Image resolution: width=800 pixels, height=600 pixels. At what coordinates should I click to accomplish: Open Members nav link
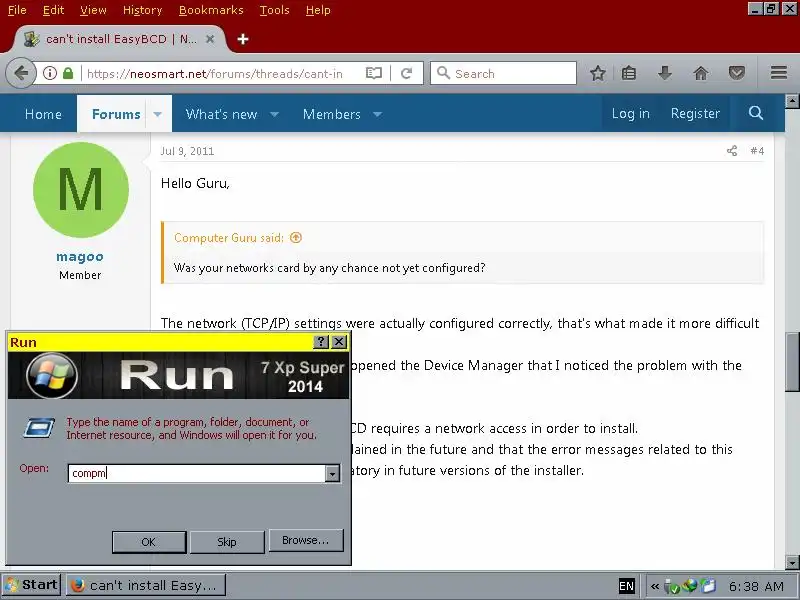click(x=332, y=114)
